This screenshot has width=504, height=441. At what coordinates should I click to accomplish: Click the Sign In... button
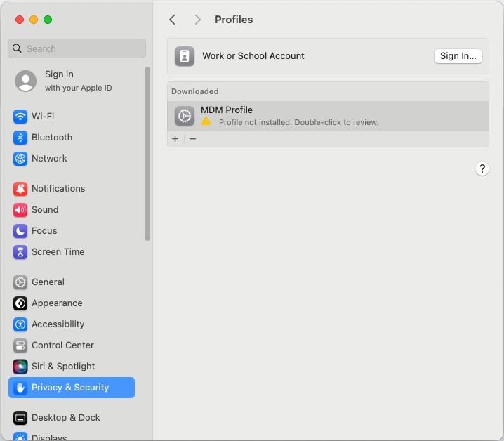point(458,56)
